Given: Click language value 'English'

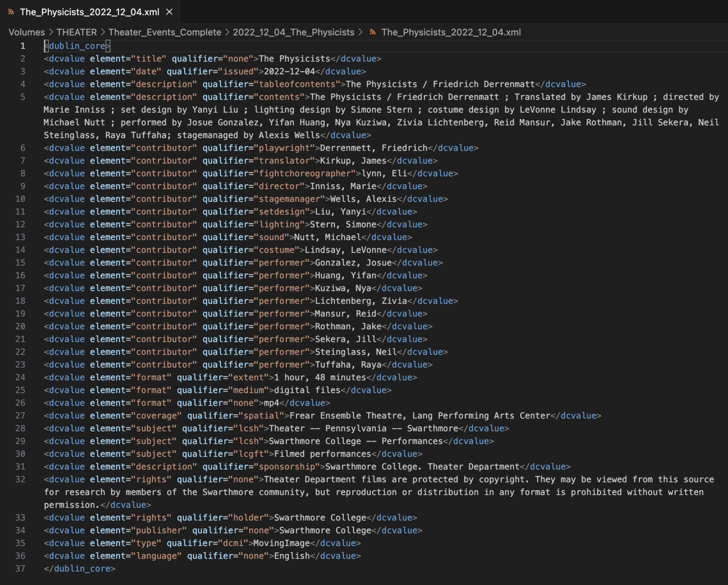Looking at the screenshot, I should pyautogui.click(x=292, y=556).
